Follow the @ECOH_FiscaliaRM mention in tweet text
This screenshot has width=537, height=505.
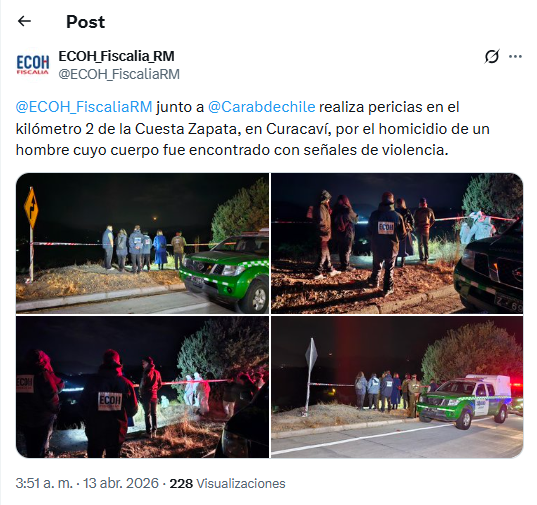pos(84,107)
